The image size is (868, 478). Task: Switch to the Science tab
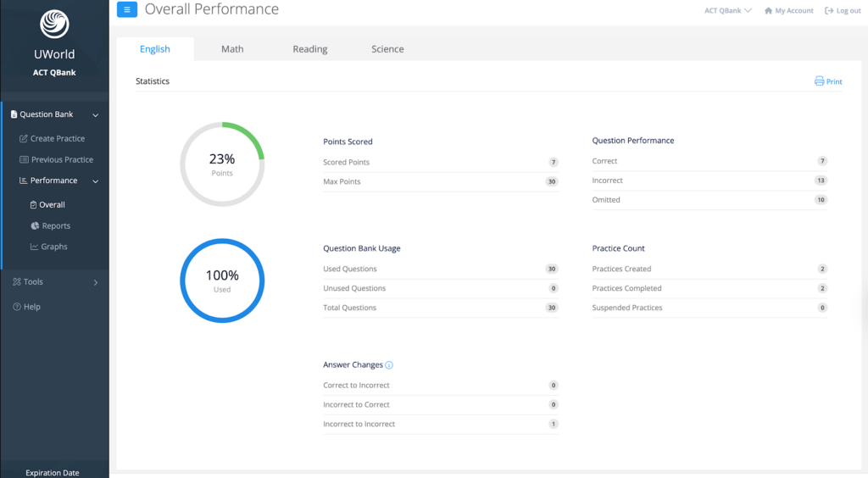pyautogui.click(x=387, y=49)
